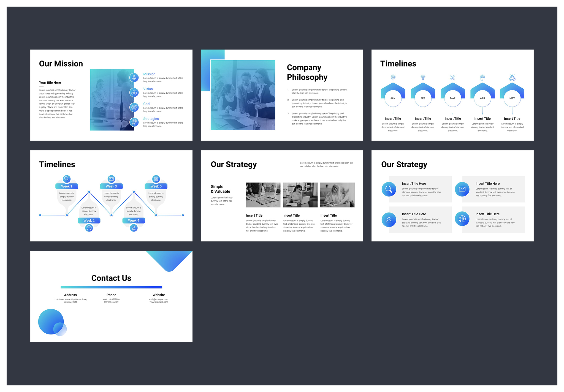Select the target icon beside Goal
564x392 pixels.
[134, 107]
